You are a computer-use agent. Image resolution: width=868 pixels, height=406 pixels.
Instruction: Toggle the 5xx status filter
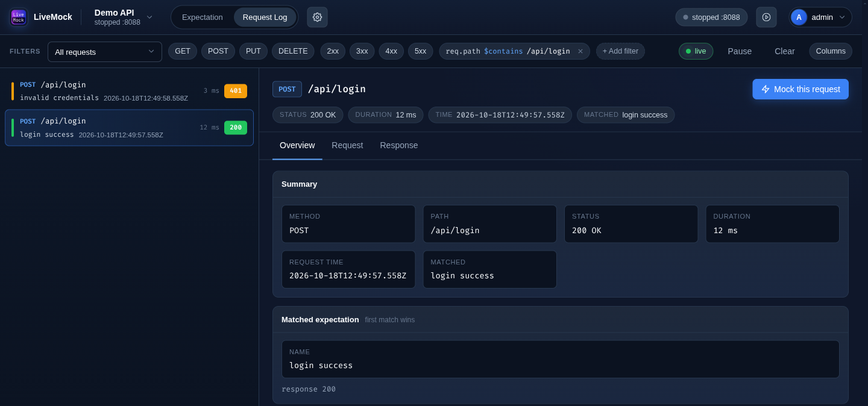[x=421, y=51]
